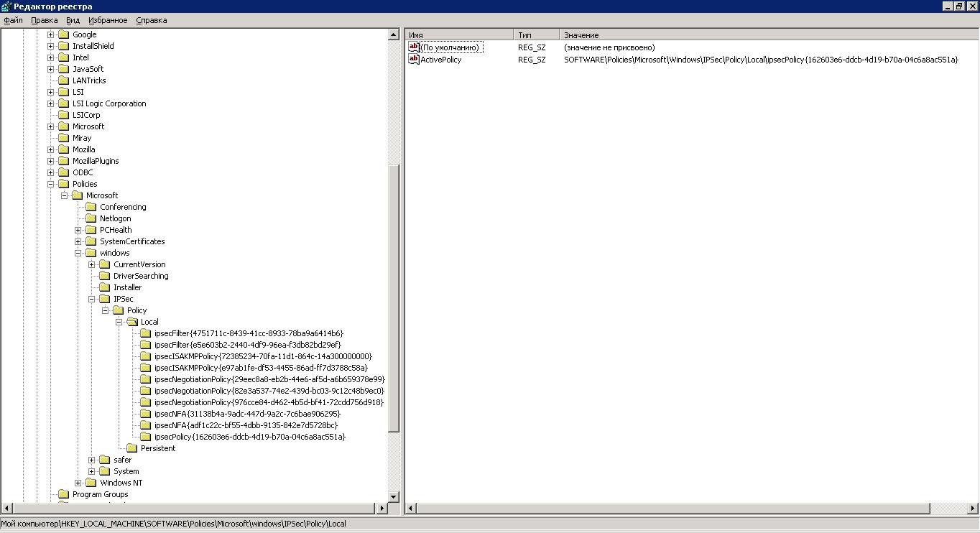
Task: Open the Правка menu
Action: pos(45,20)
